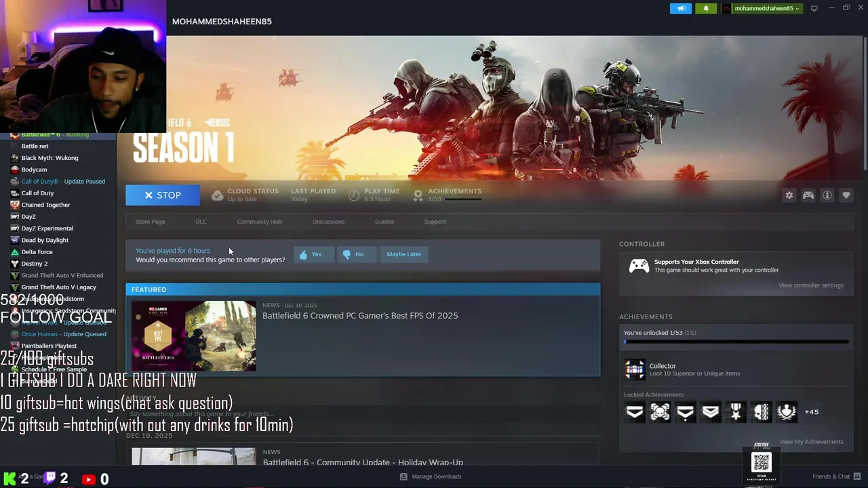Enter Big Picture mode via monitor icon

click(814, 8)
